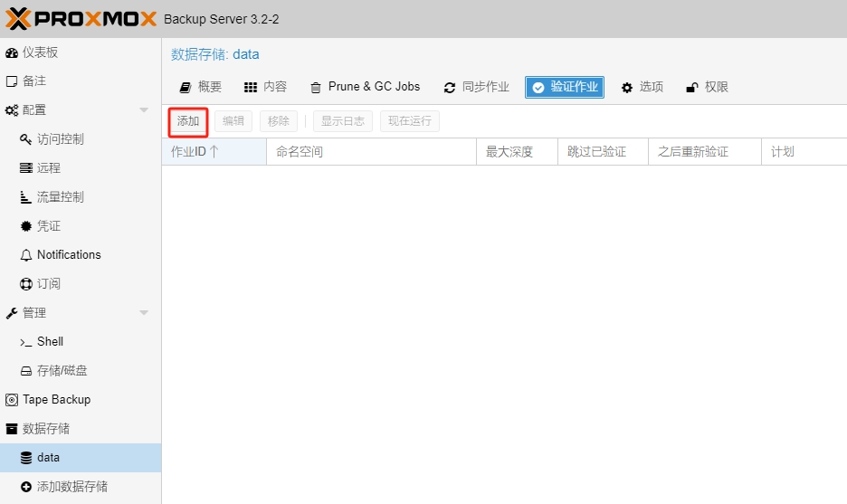Open 访问控制 access control page

[x=60, y=138]
